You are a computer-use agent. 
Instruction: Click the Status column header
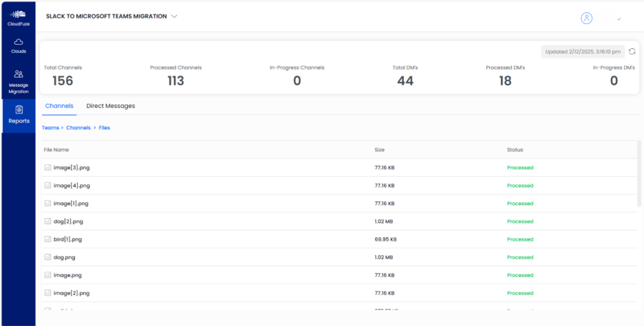515,150
